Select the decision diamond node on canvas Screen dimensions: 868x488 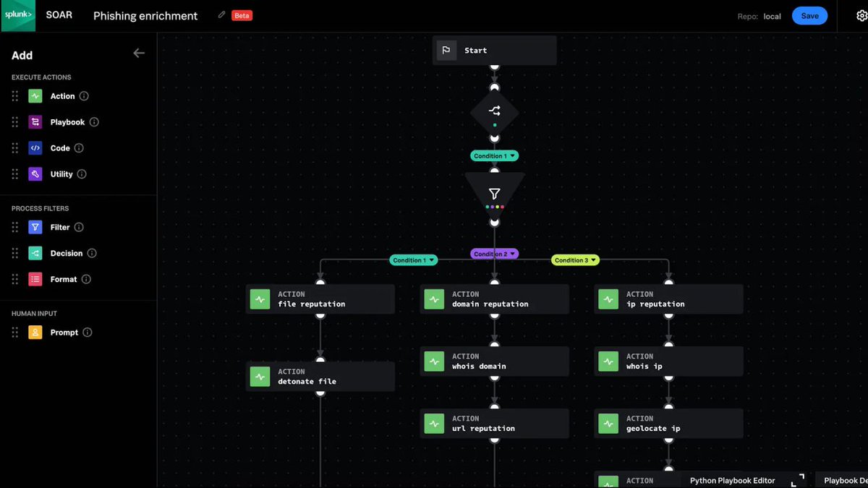pos(495,111)
